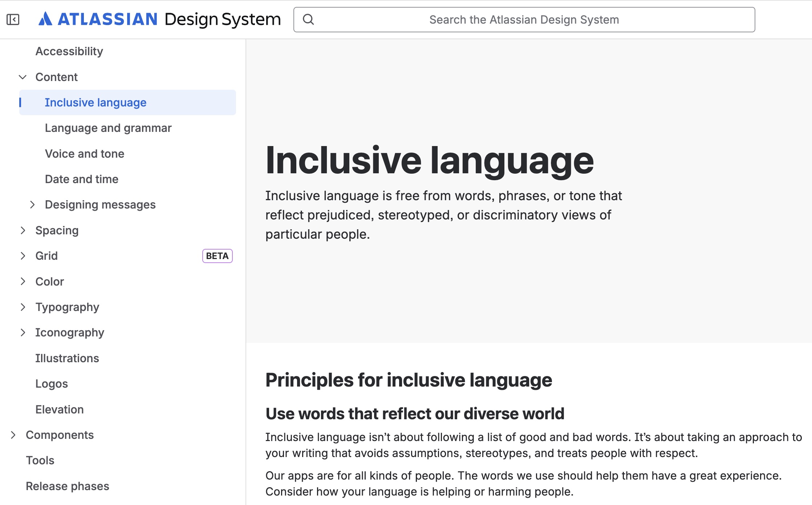Click the search magnifier icon

308,19
